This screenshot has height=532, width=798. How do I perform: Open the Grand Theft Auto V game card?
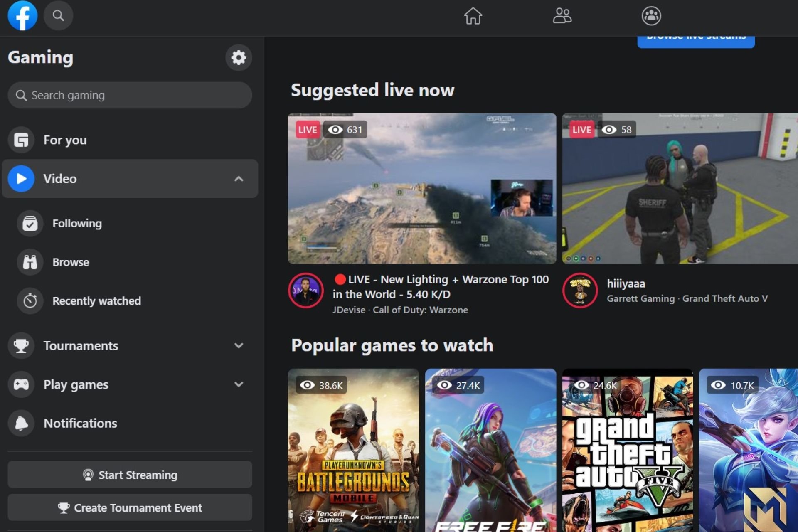pyautogui.click(x=628, y=450)
